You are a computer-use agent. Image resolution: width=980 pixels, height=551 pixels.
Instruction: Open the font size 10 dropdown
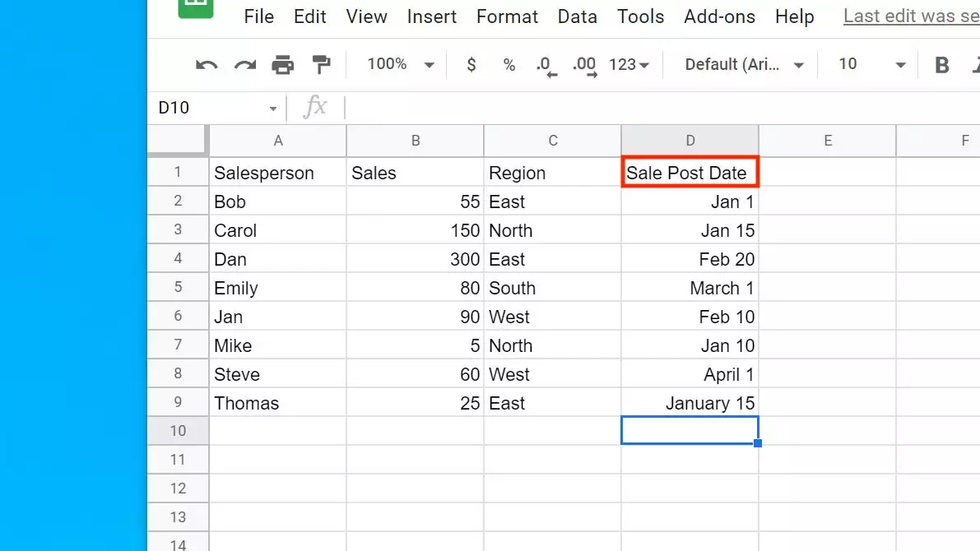pos(871,65)
